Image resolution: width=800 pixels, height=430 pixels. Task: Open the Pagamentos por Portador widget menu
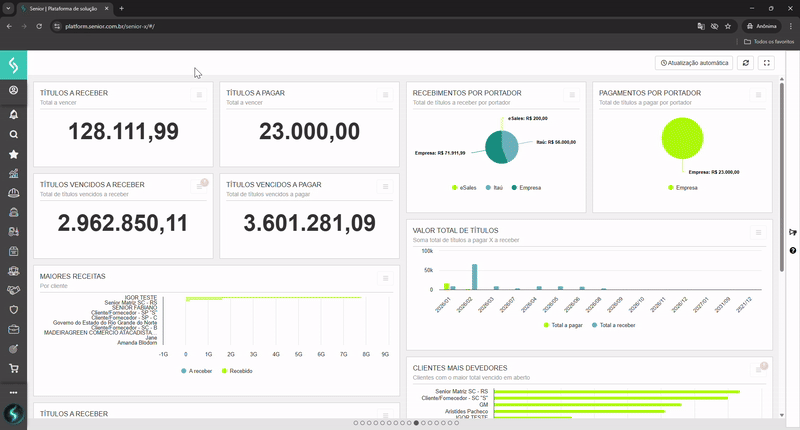coord(758,94)
